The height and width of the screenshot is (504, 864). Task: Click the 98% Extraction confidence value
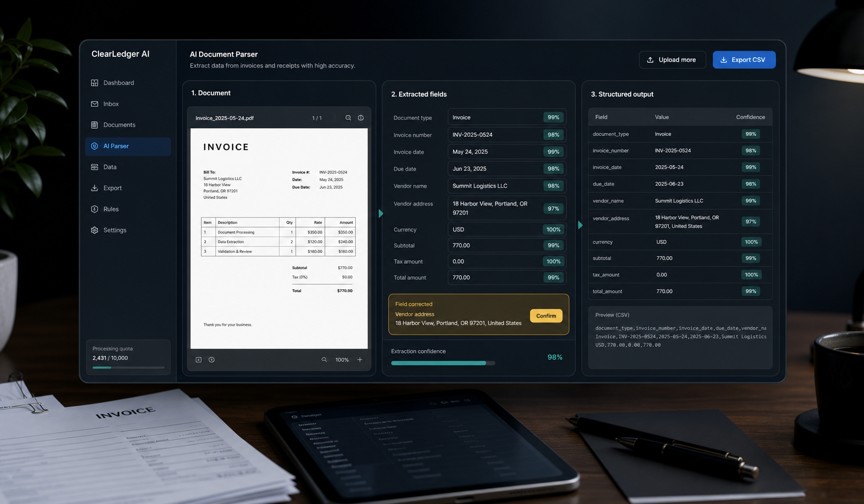point(555,357)
